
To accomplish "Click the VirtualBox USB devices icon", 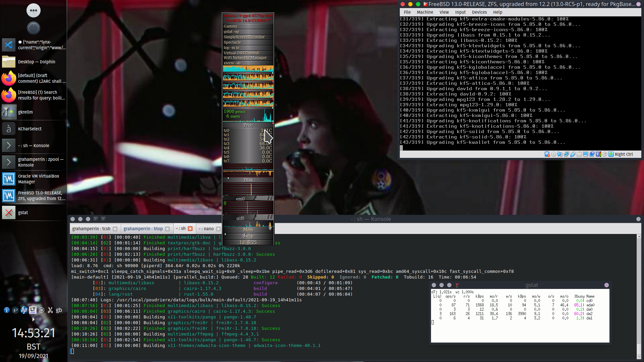I will tap(573, 154).
